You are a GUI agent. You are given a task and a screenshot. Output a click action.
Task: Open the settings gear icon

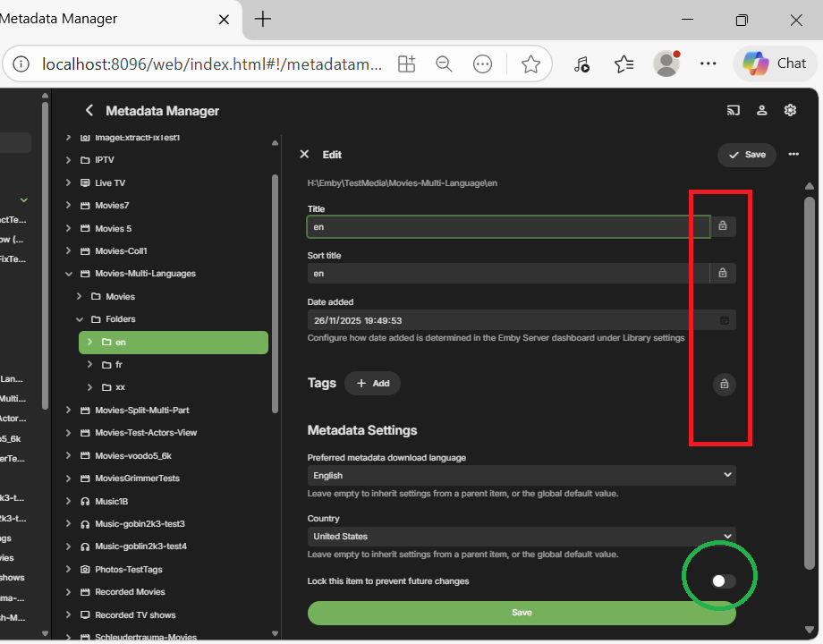click(x=790, y=110)
